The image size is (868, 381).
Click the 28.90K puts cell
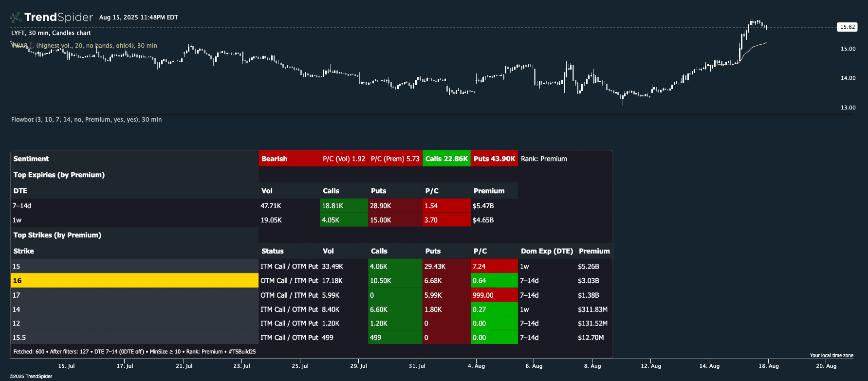395,206
